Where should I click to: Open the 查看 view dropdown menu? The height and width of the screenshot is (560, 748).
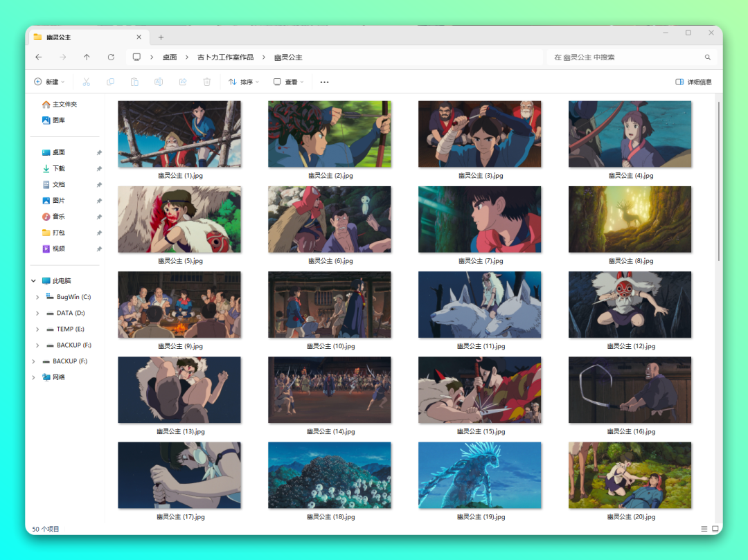point(289,82)
